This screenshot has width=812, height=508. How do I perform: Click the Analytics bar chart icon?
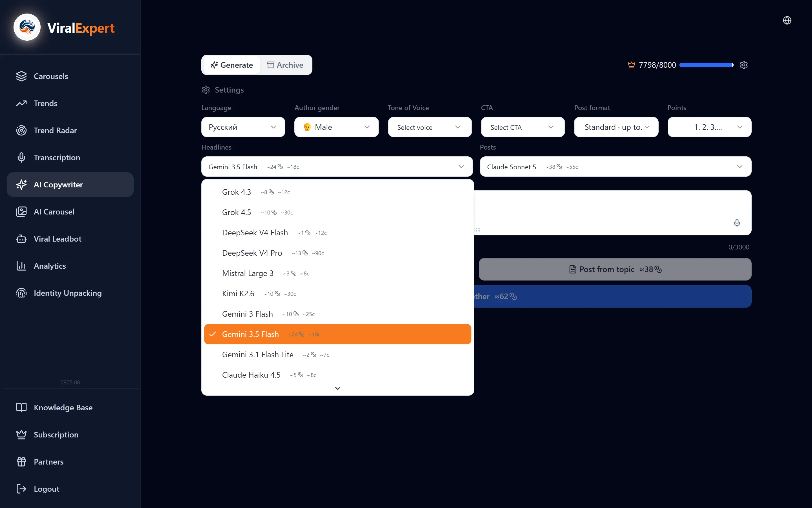pyautogui.click(x=21, y=266)
